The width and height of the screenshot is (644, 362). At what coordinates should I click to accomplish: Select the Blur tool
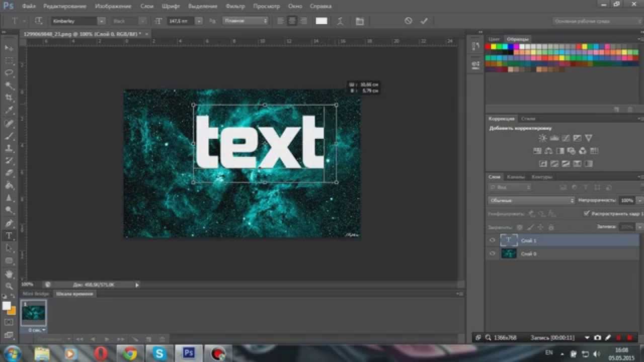(x=9, y=198)
